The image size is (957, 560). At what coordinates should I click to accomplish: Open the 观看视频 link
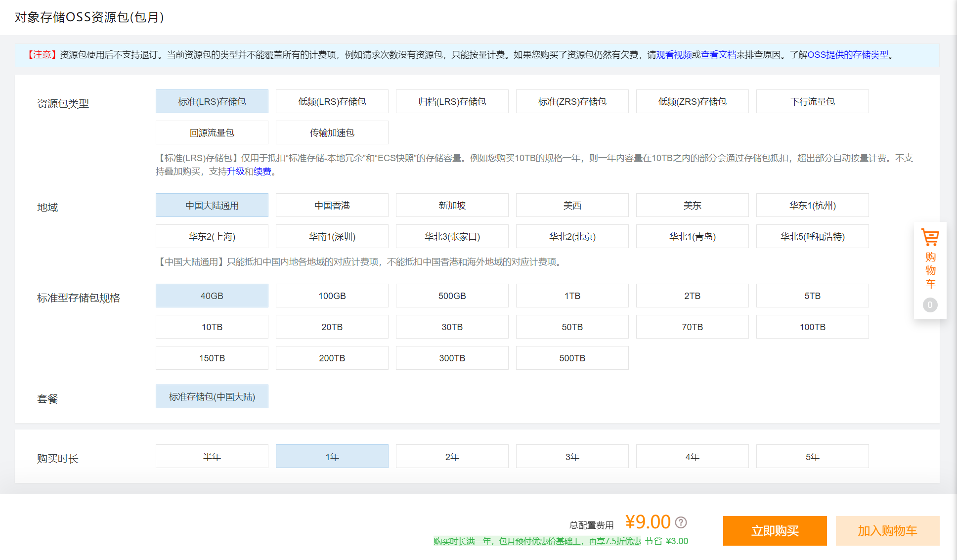point(674,55)
